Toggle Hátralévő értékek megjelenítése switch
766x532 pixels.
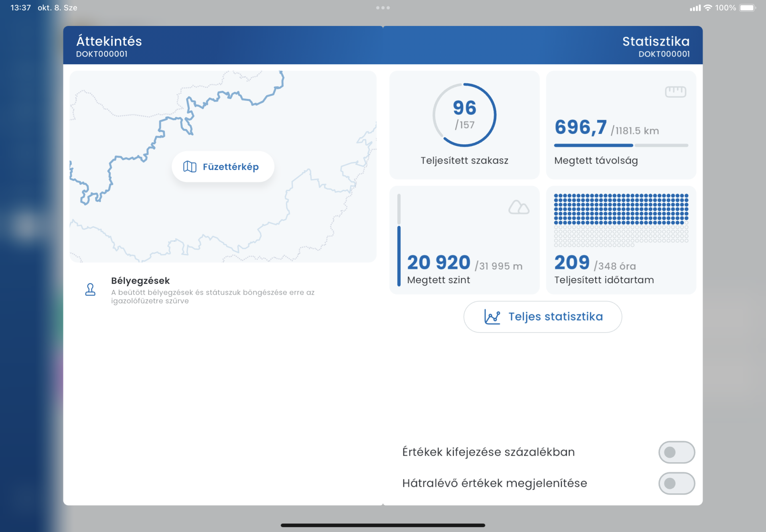[x=676, y=483]
